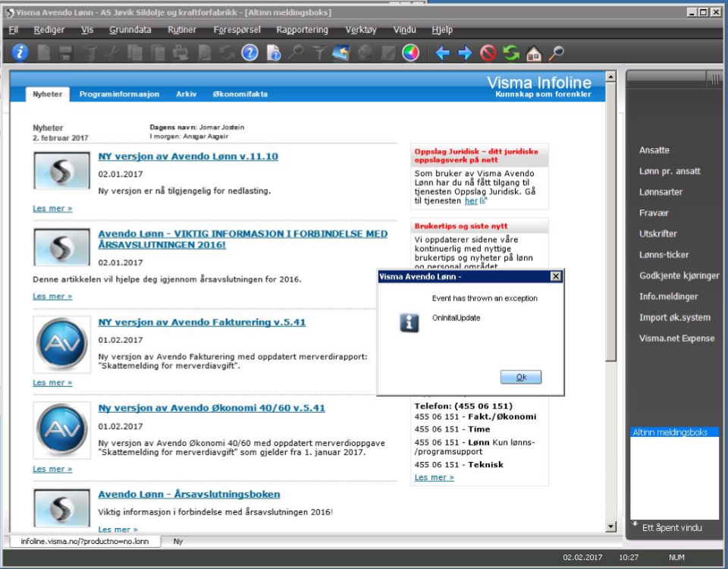The image size is (728, 569).
Task: Open Fravær in the sidebar
Action: tap(654, 212)
